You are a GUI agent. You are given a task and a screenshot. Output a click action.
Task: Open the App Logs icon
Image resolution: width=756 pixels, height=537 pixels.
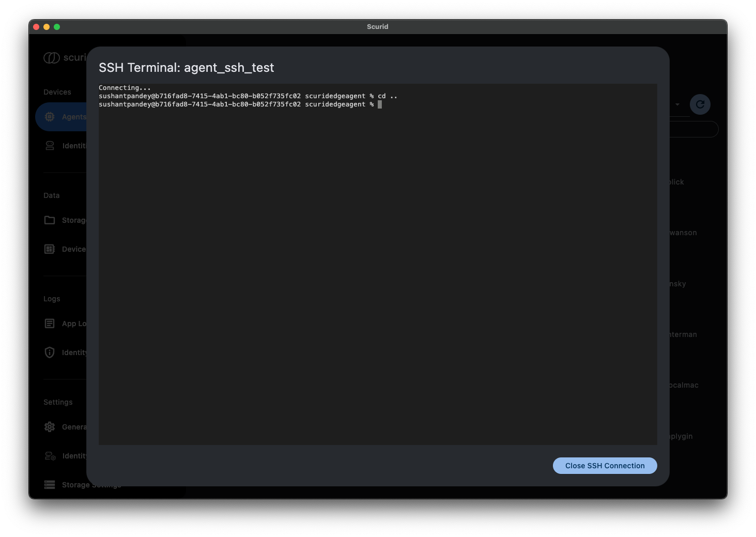tap(50, 324)
